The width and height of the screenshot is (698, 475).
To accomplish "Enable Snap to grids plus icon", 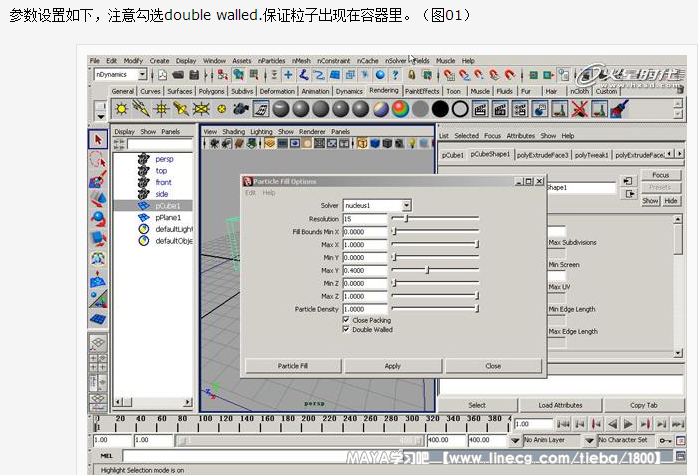I will [288, 75].
